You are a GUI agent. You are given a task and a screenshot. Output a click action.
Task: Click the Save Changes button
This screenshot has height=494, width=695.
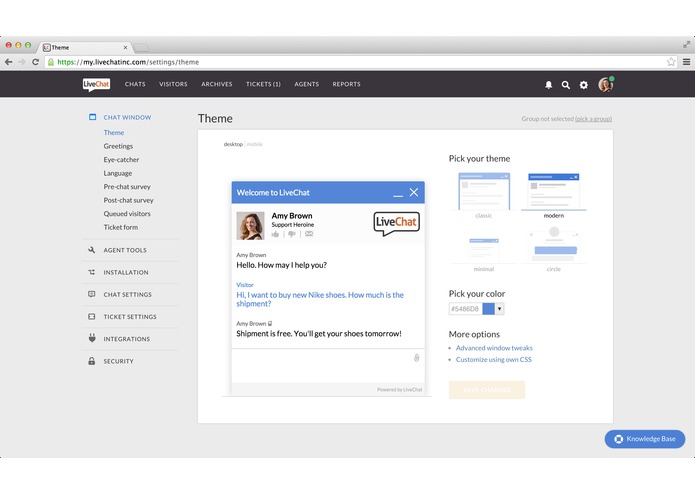[x=487, y=390]
